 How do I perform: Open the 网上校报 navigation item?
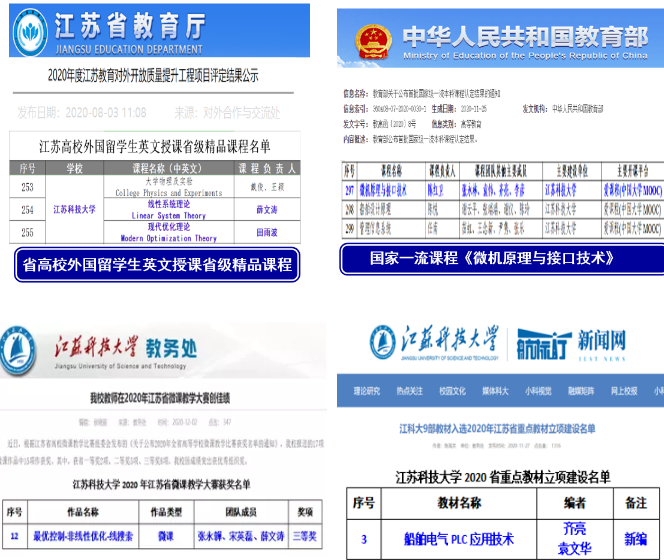tap(621, 389)
